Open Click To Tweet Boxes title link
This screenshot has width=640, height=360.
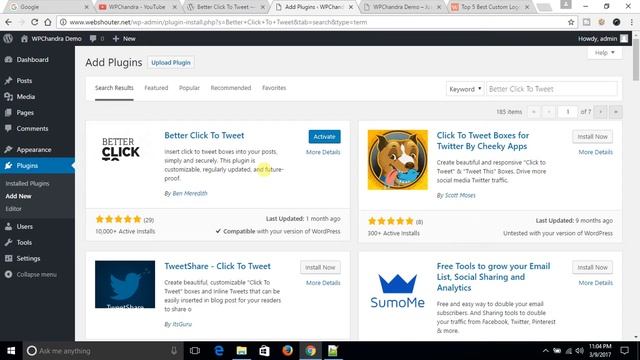point(483,141)
